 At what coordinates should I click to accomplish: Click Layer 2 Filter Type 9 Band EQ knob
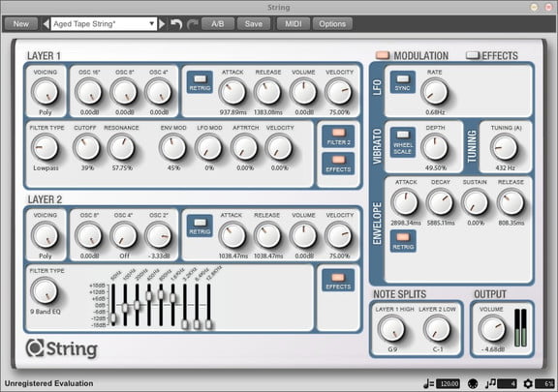[45, 291]
